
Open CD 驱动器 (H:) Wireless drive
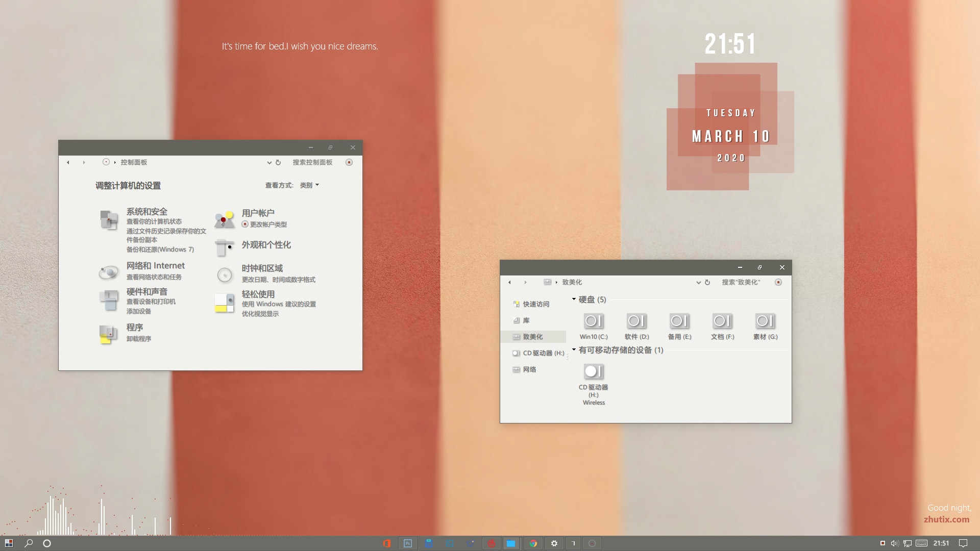tap(594, 372)
